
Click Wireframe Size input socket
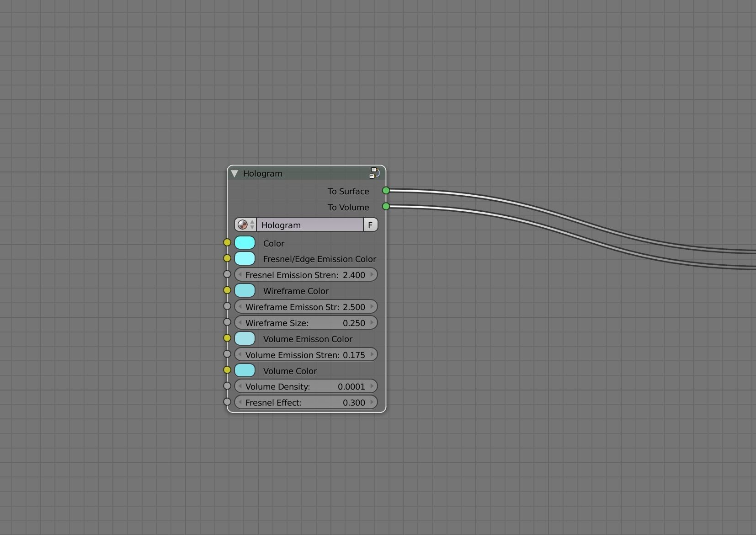pos(227,322)
